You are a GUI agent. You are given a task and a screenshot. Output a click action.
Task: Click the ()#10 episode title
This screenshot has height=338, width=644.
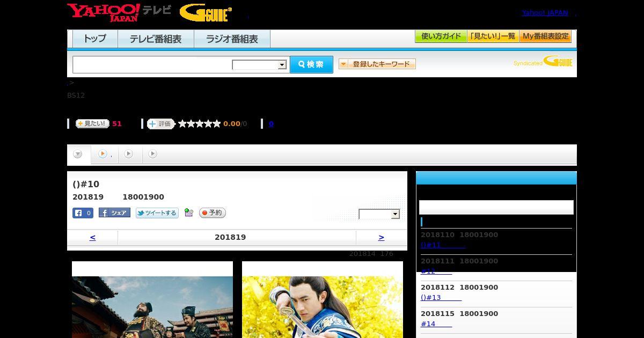click(86, 184)
